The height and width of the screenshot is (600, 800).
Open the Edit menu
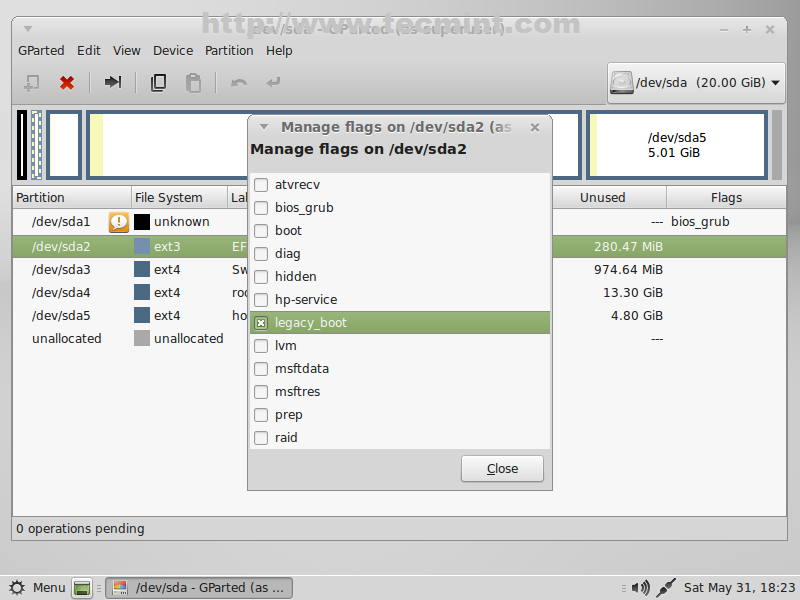(89, 51)
